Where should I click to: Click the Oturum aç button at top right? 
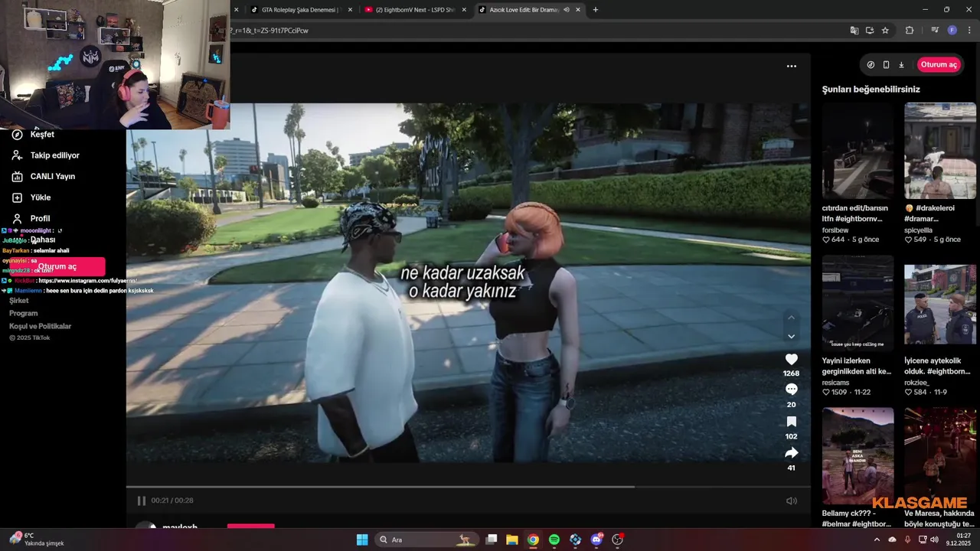tap(939, 65)
